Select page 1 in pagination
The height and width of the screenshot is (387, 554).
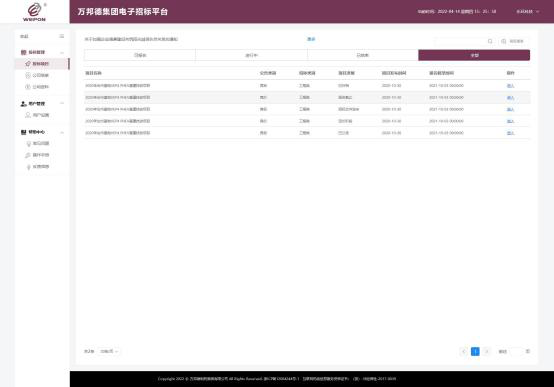(475, 351)
